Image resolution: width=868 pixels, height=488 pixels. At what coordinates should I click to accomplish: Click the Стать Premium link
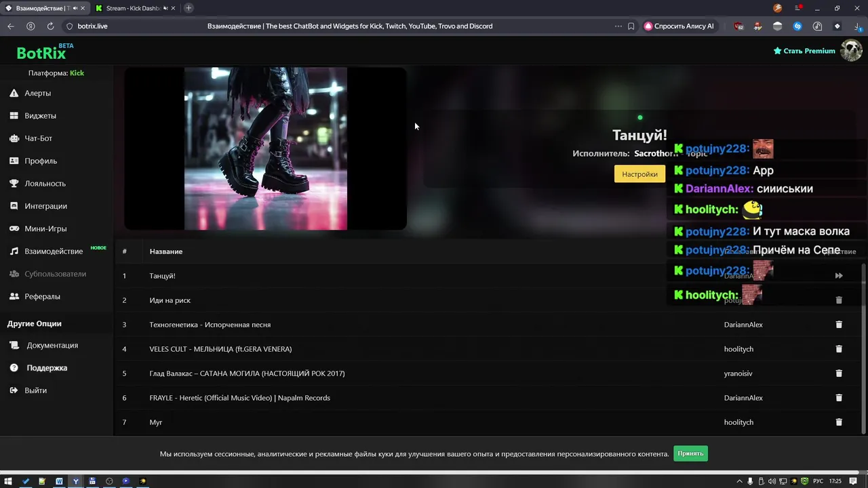point(804,51)
